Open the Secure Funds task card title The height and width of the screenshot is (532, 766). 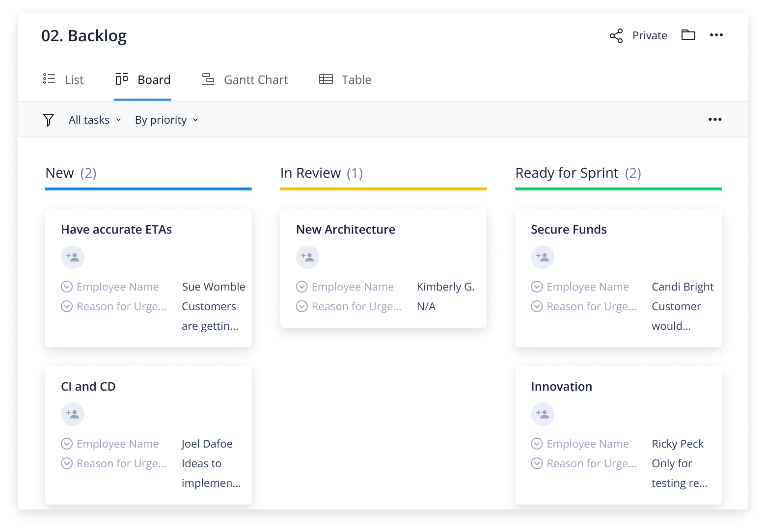pyautogui.click(x=569, y=230)
